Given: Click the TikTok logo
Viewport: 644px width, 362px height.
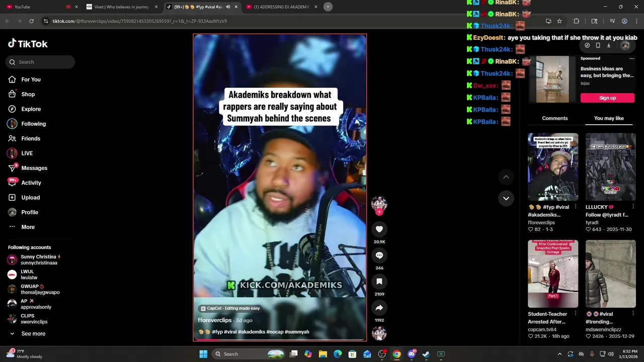Looking at the screenshot, I should 28,44.
